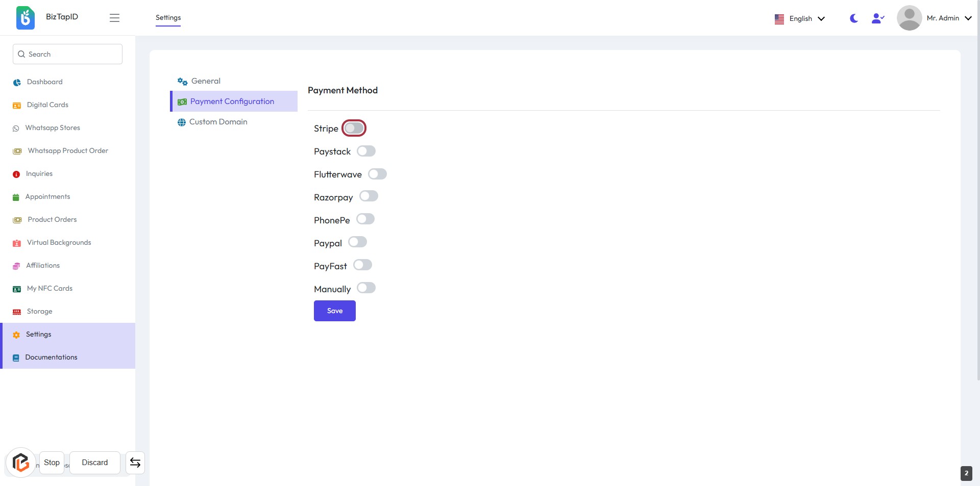Viewport: 980px width, 486px height.
Task: Open the Custom Domain tab
Action: [x=218, y=122]
